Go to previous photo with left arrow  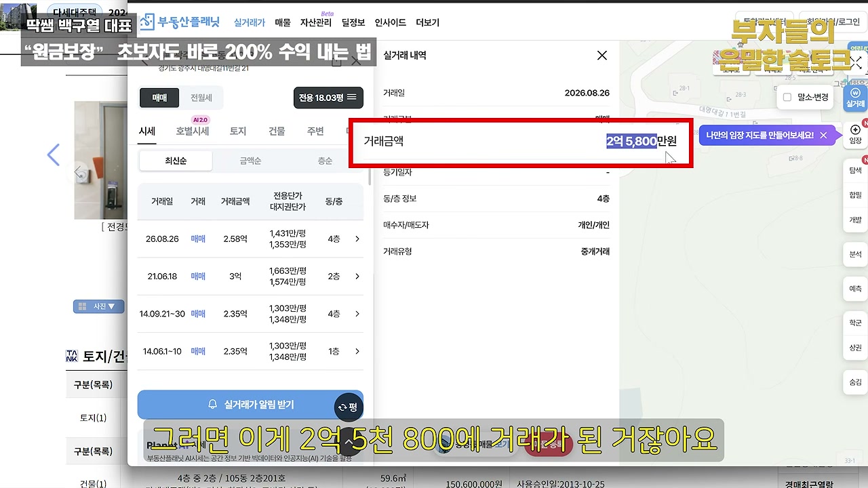point(54,155)
